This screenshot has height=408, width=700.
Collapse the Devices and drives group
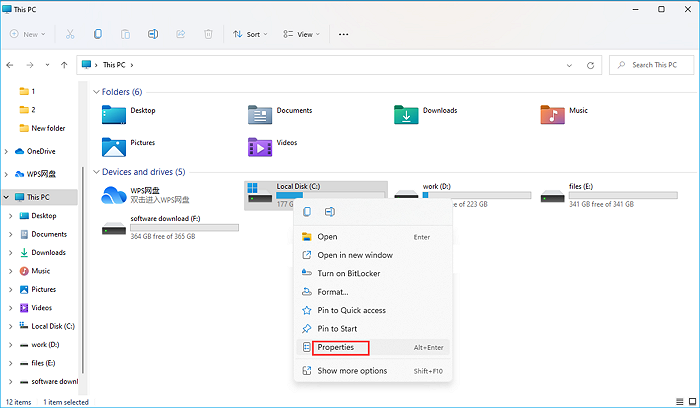point(96,172)
